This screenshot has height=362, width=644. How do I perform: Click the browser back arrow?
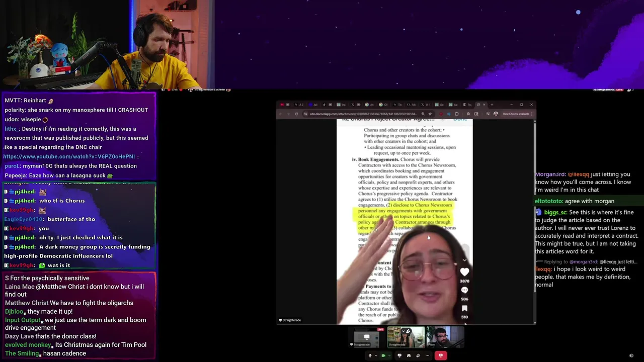point(280,114)
